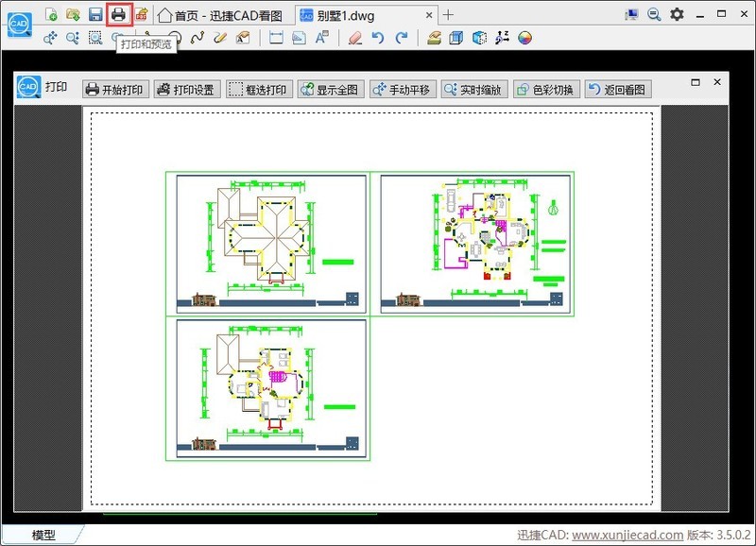Add a new tab with plus button
Image resolution: width=756 pixels, height=546 pixels.
click(449, 15)
